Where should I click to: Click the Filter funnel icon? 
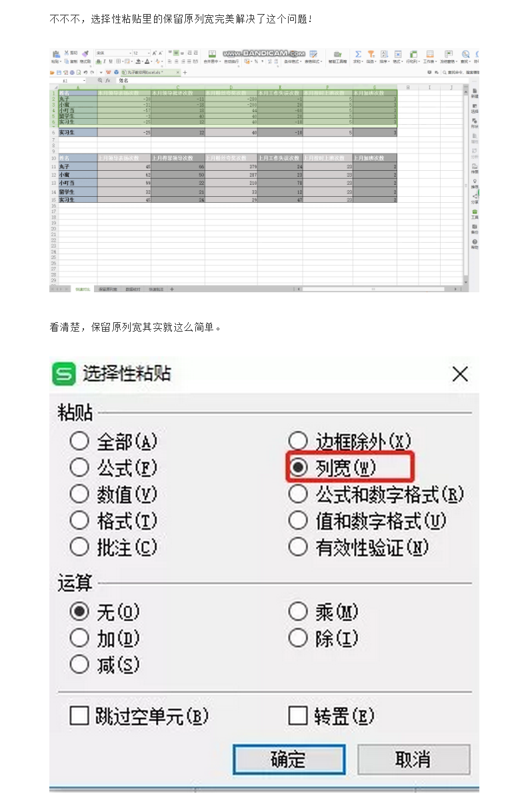point(371,54)
